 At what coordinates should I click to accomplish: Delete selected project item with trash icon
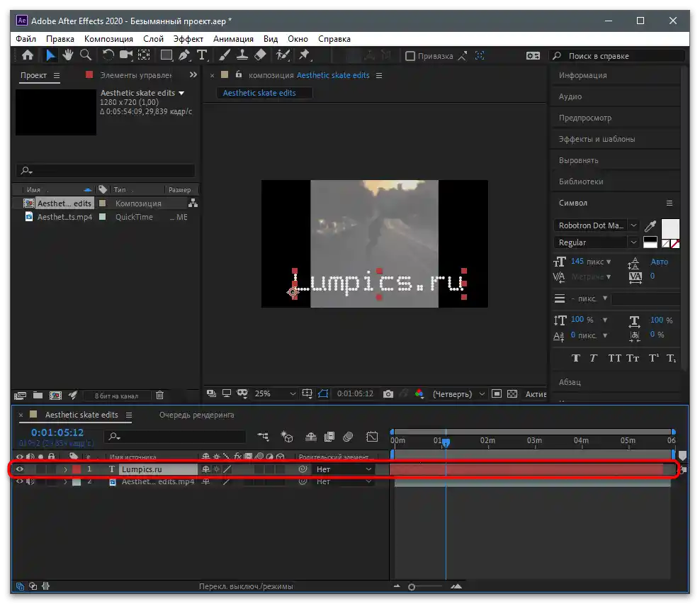[160, 396]
